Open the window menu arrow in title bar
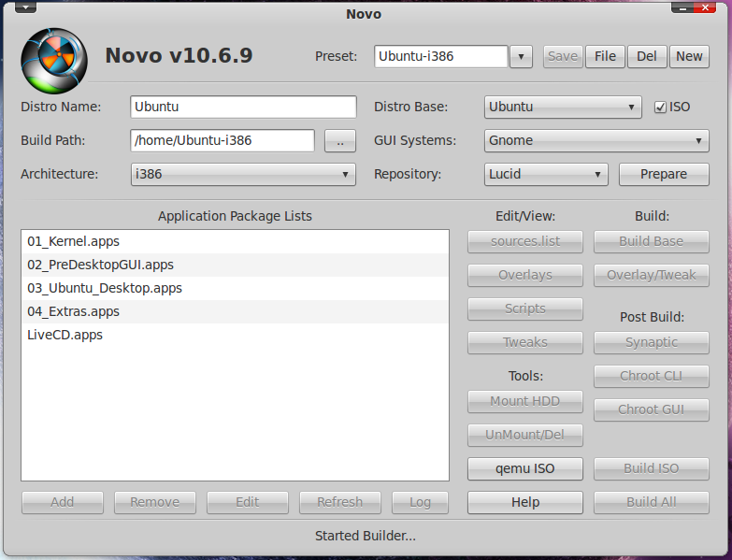Viewport: 732px width, 560px height. tap(25, 7)
